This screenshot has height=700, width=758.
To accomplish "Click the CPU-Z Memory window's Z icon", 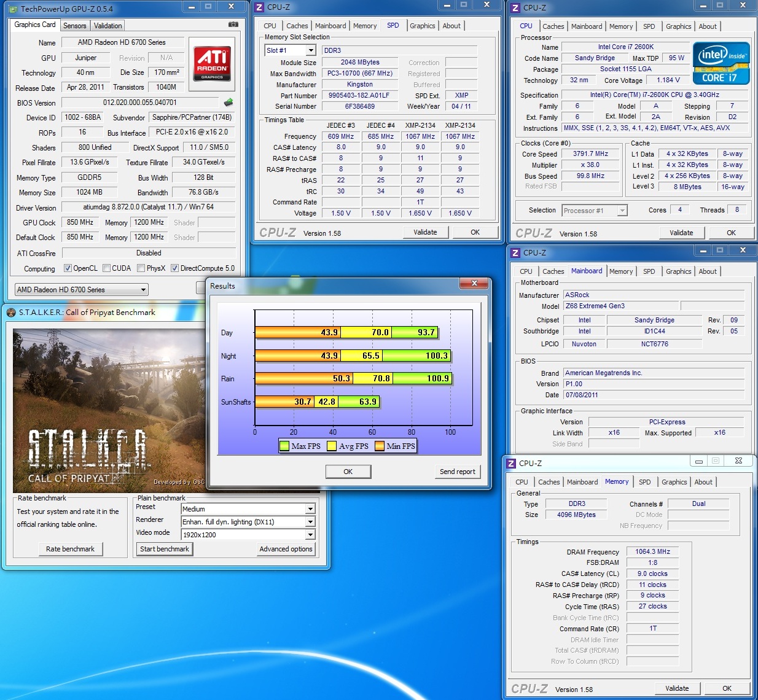I will click(x=511, y=464).
